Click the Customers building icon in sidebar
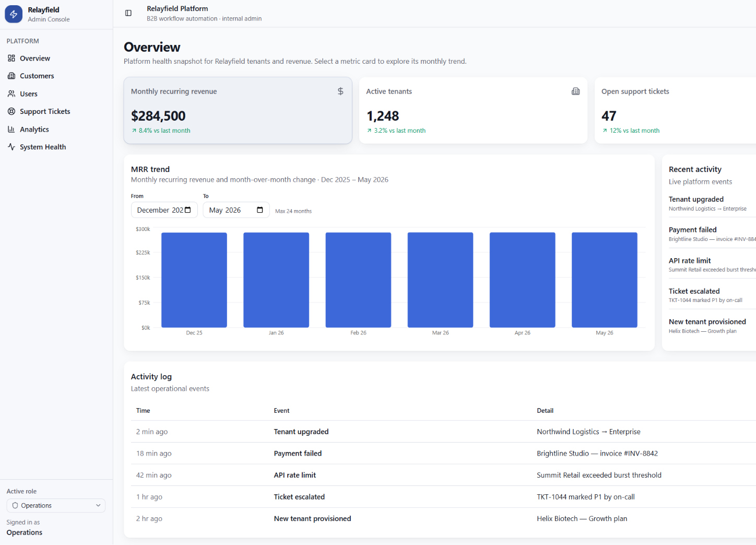This screenshot has height=545, width=756. pyautogui.click(x=11, y=76)
